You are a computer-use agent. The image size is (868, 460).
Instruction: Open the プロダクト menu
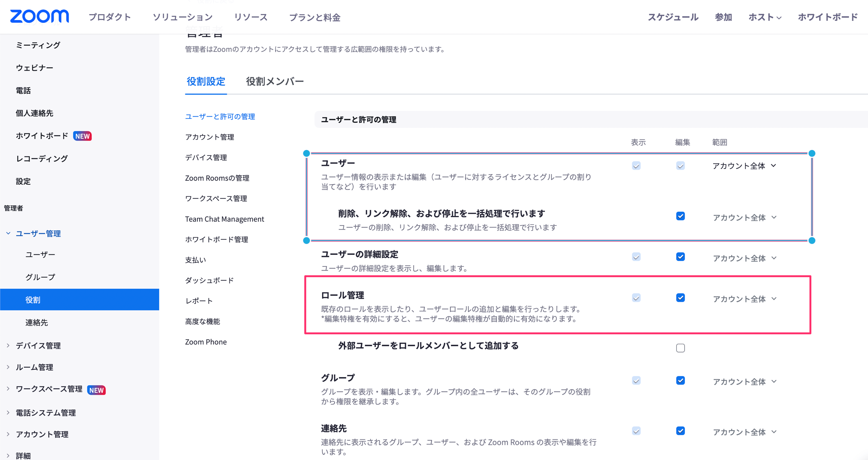pyautogui.click(x=110, y=17)
